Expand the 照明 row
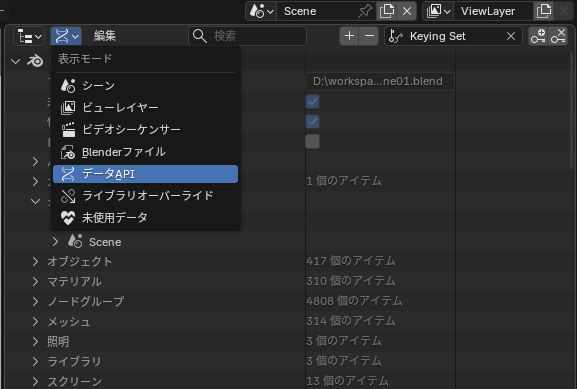This screenshot has width=577, height=389. point(35,342)
